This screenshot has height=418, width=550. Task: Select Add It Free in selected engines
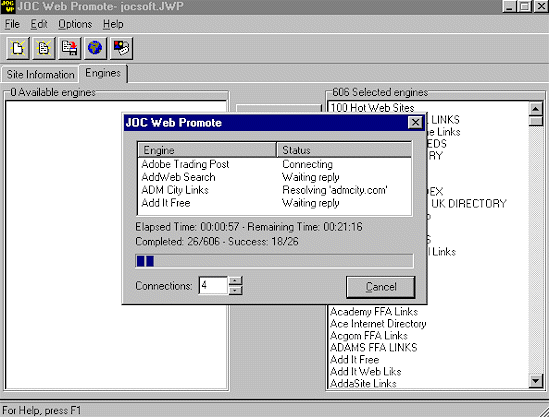[x=355, y=359]
